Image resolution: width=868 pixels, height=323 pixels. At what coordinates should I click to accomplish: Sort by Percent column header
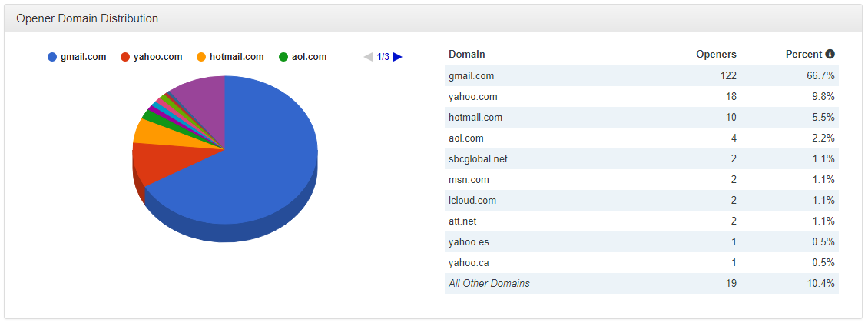point(803,55)
